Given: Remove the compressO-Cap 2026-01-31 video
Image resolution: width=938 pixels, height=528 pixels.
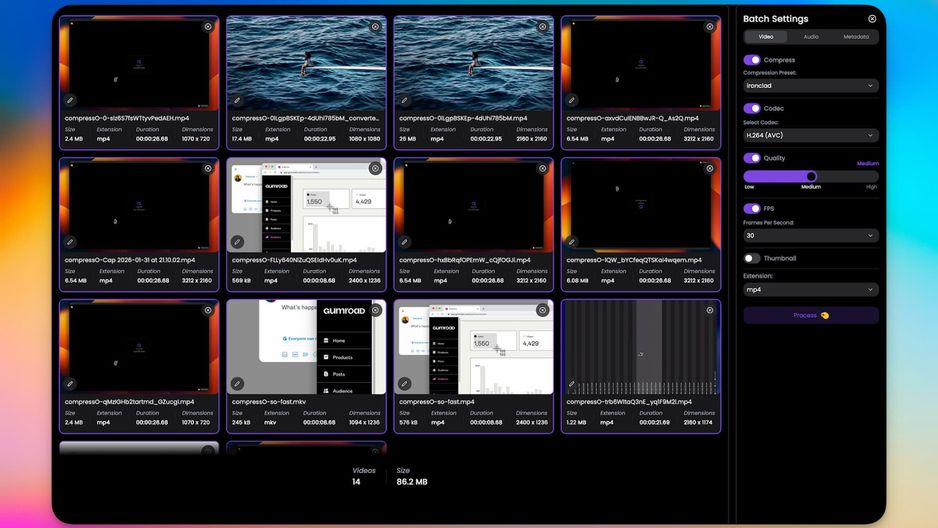Looking at the screenshot, I should coord(208,169).
